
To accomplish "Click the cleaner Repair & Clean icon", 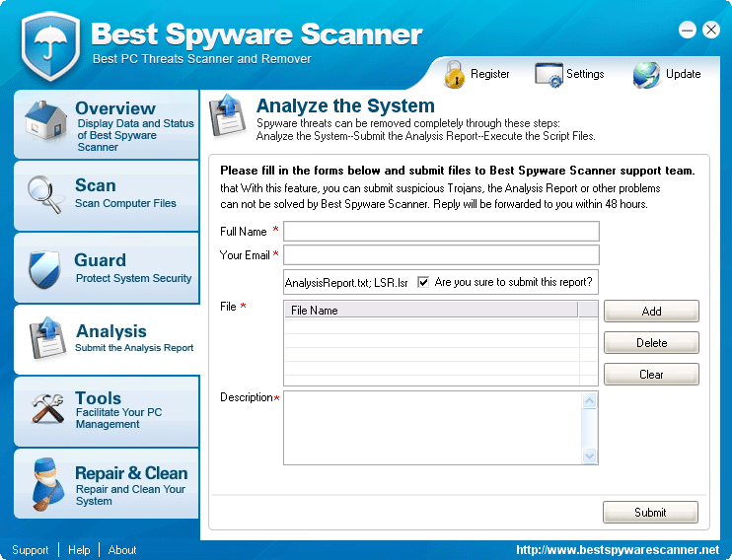I will tap(48, 484).
